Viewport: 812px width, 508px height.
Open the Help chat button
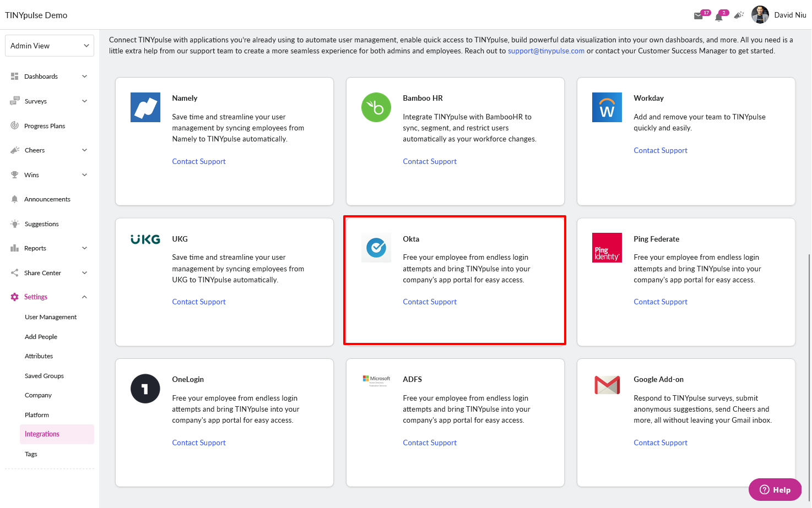tap(775, 490)
